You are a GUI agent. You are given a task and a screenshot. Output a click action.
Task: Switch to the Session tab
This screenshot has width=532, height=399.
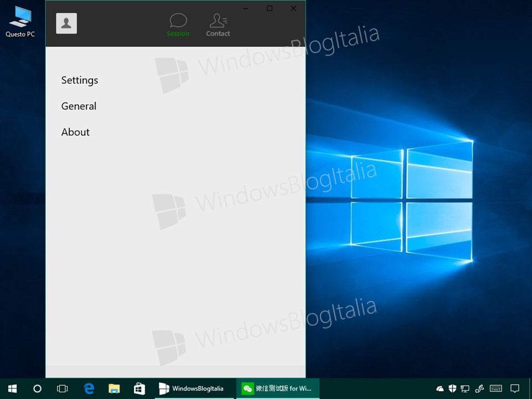tap(178, 25)
